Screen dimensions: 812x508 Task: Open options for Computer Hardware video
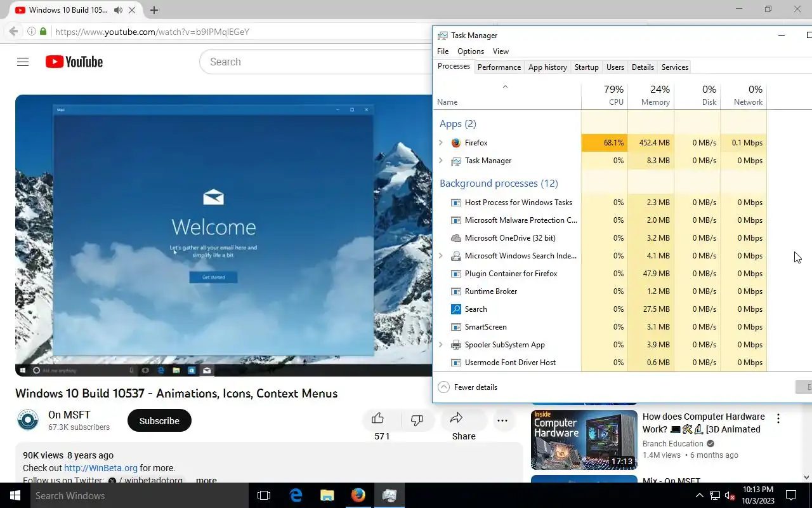click(x=778, y=418)
